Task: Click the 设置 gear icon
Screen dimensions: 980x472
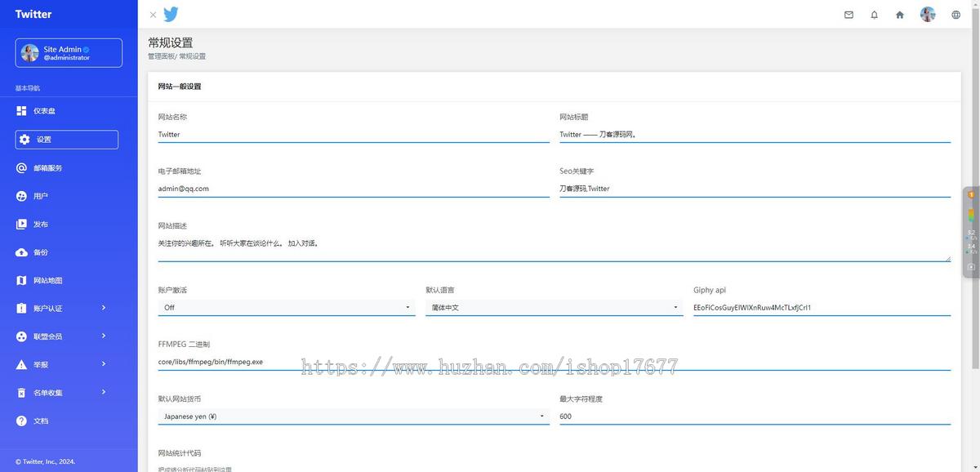Action: (24, 140)
